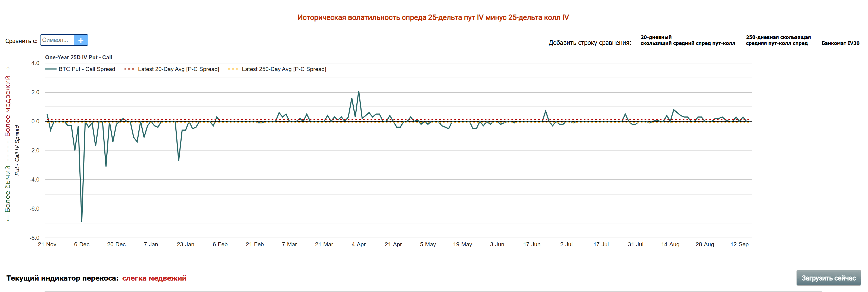Add Банкомат IV30 comparison line
Screen dimensions: 868x292
840,43
